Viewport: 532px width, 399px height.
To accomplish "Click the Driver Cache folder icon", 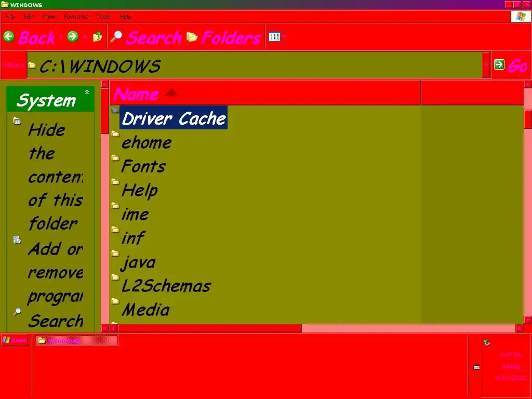I will click(115, 110).
